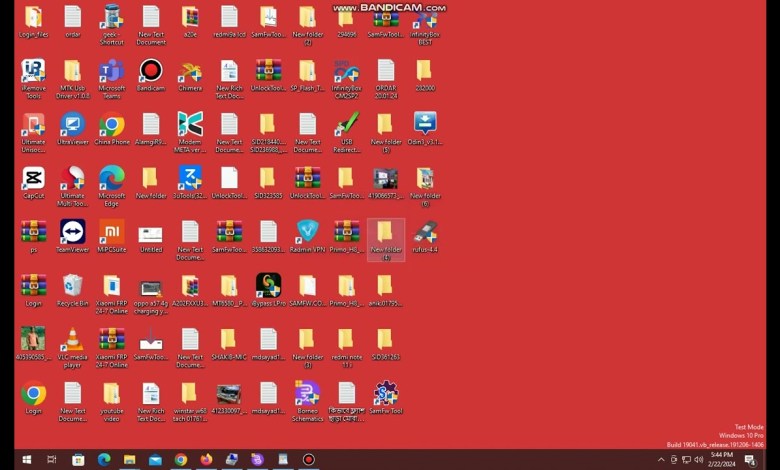Screen dimensions: 780x470
Task: Select the redmi9a lcd file
Action: [x=229, y=21]
